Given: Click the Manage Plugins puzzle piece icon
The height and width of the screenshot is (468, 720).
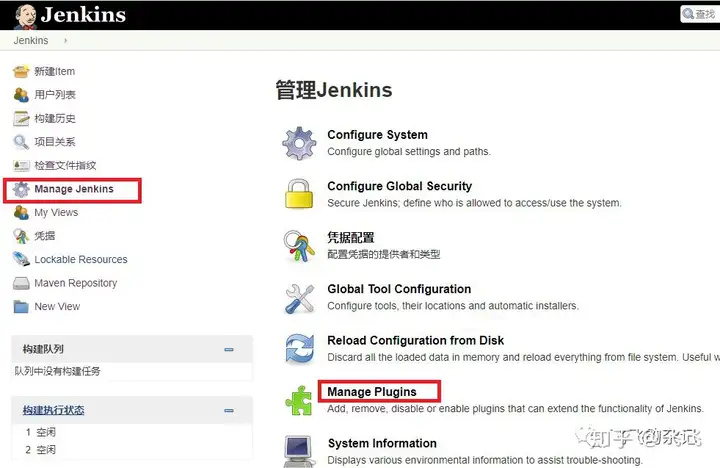Looking at the screenshot, I should coord(299,400).
